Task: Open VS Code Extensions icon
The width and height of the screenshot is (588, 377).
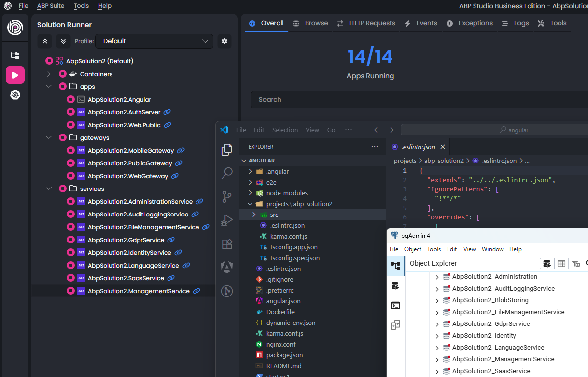Action: (227, 244)
